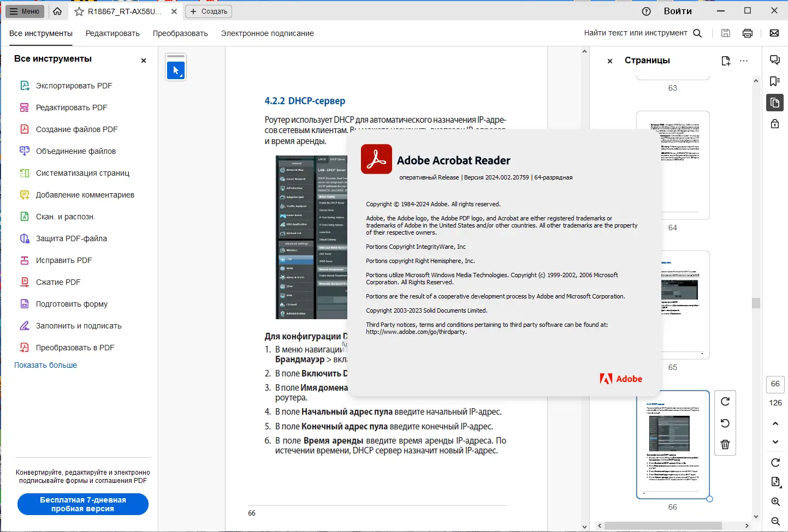The height and width of the screenshot is (532, 788).
Task: Open the three-dots options in Страницы panel
Action: pos(744,61)
